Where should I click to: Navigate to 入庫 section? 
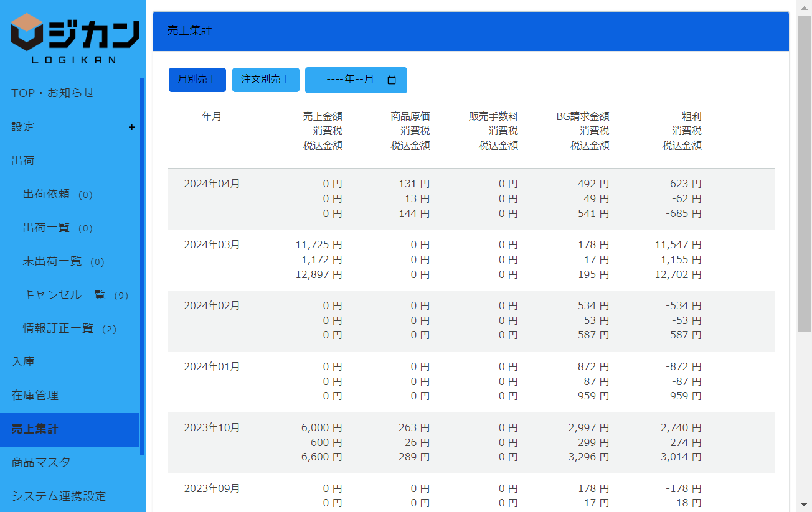pos(23,362)
